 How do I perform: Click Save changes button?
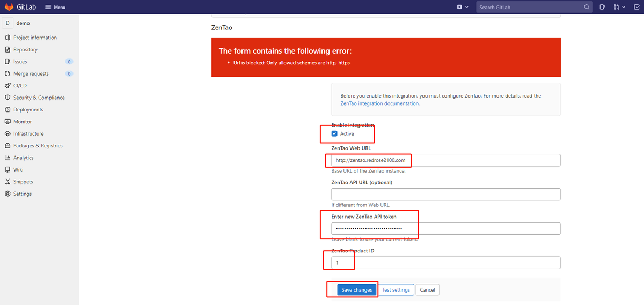(357, 289)
